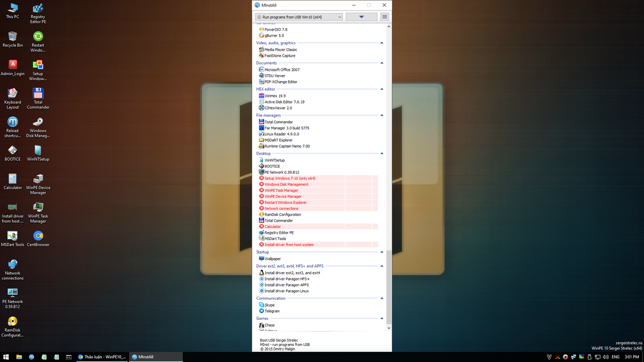
Task: Open Recycle Bin on the desktop
Action: pyautogui.click(x=13, y=39)
